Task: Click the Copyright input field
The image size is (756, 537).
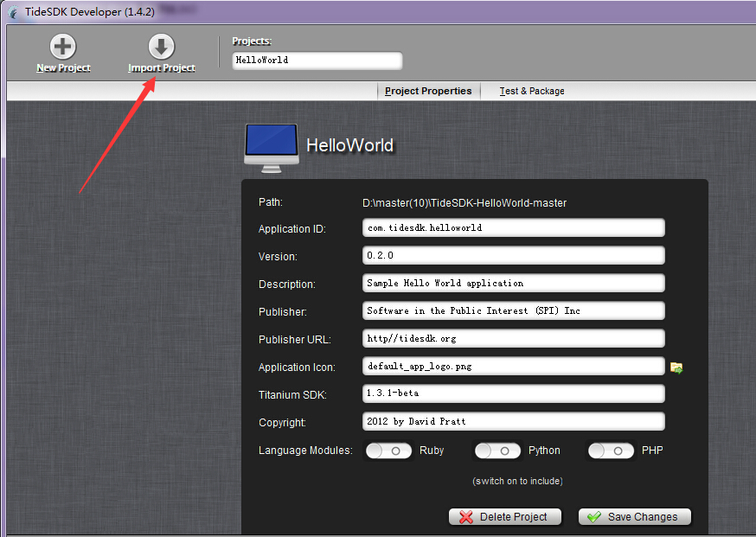Action: [514, 421]
